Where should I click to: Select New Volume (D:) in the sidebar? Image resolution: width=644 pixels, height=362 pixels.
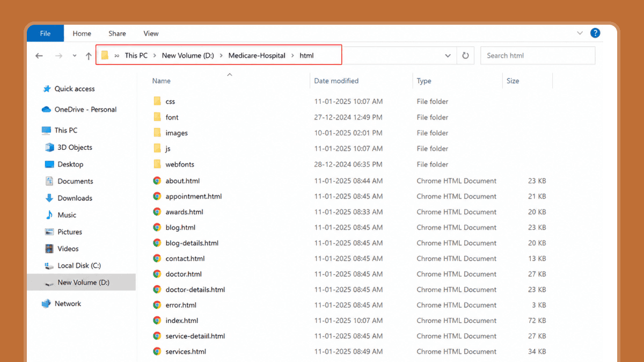click(x=83, y=283)
